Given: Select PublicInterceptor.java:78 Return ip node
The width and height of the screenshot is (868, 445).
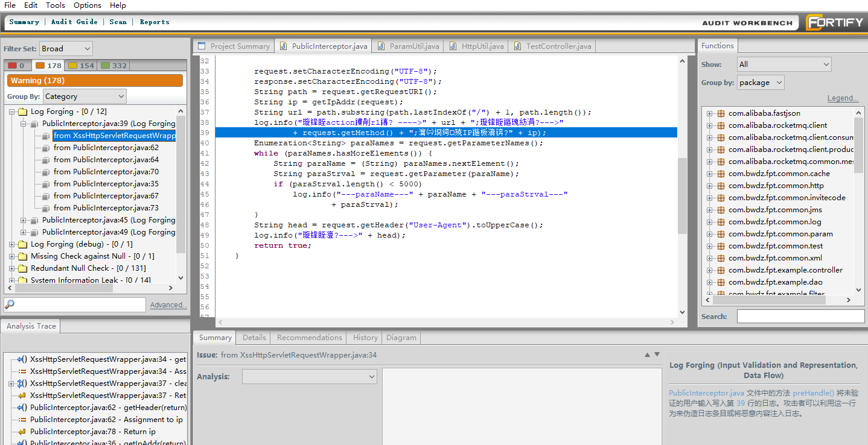Looking at the screenshot, I should pyautogui.click(x=93, y=432).
